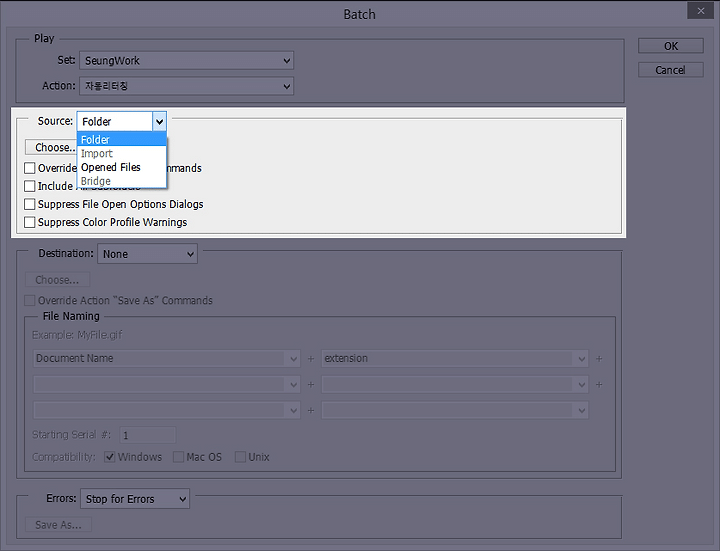Click the OK button
The width and height of the screenshot is (720, 551).
pos(671,46)
